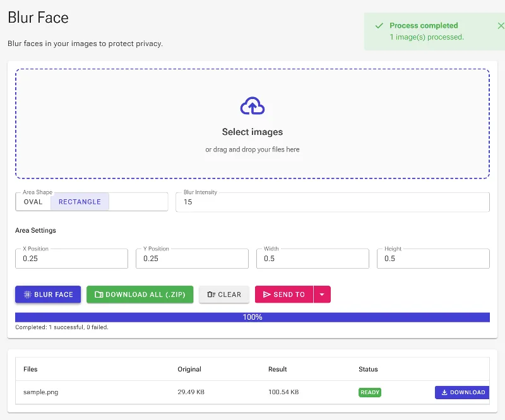Click the sample.png file name

pos(41,392)
